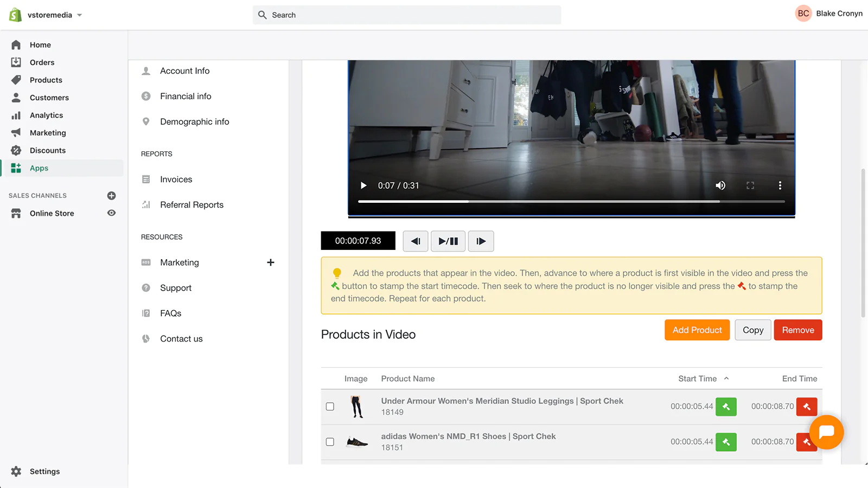Open Referral Reports
The height and width of the screenshot is (488, 868).
(x=192, y=205)
